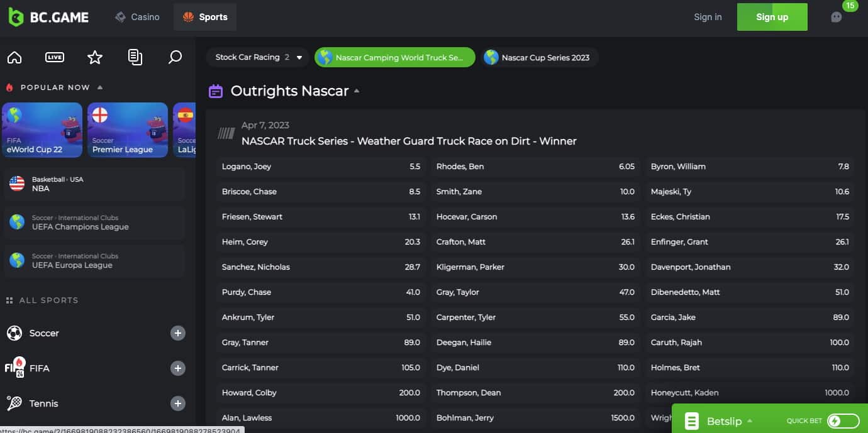Open the home icon in sidebar
868x433 pixels.
click(14, 57)
